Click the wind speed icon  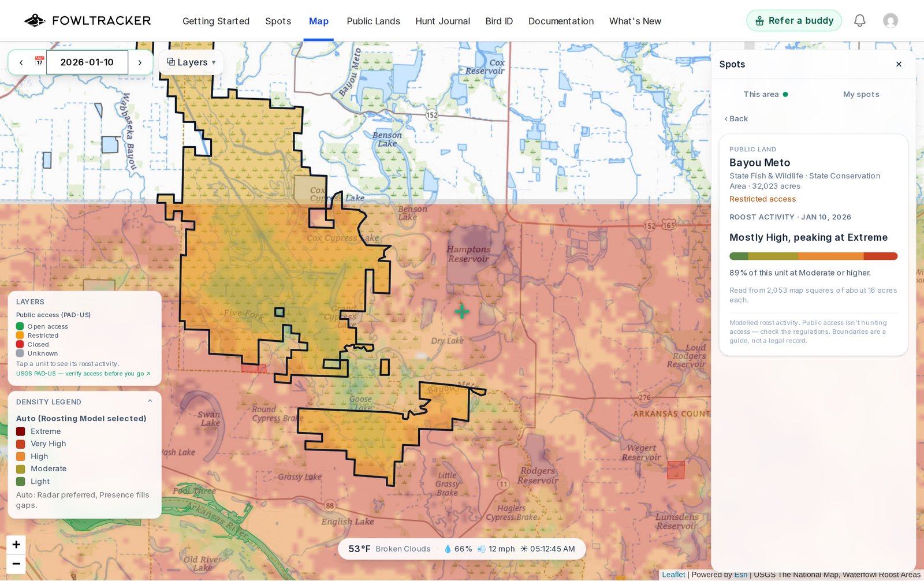click(482, 549)
